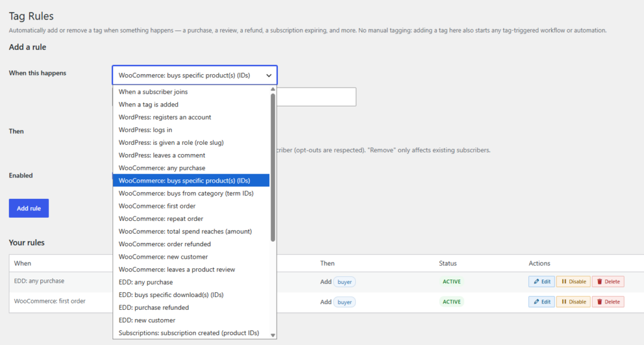644x345 pixels.
Task: Disable the 'WooCommerce: first order' rule
Action: coord(574,302)
